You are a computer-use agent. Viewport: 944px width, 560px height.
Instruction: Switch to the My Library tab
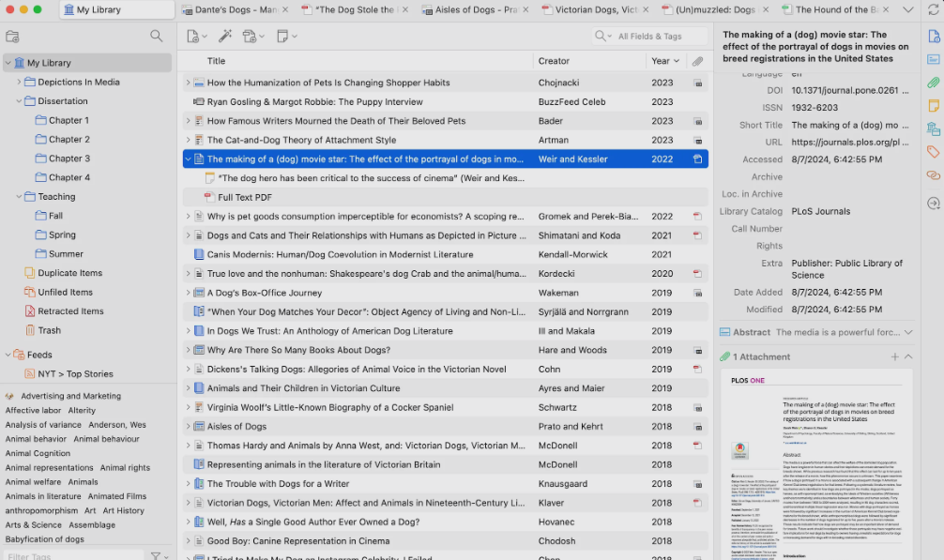(x=116, y=9)
